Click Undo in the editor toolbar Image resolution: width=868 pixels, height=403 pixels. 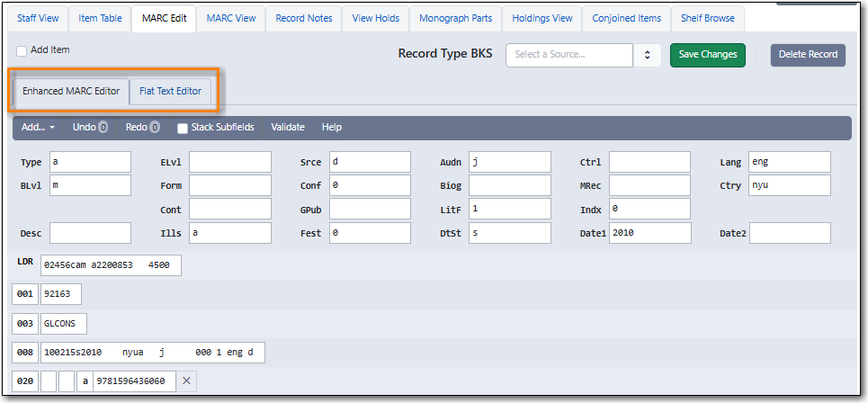85,128
